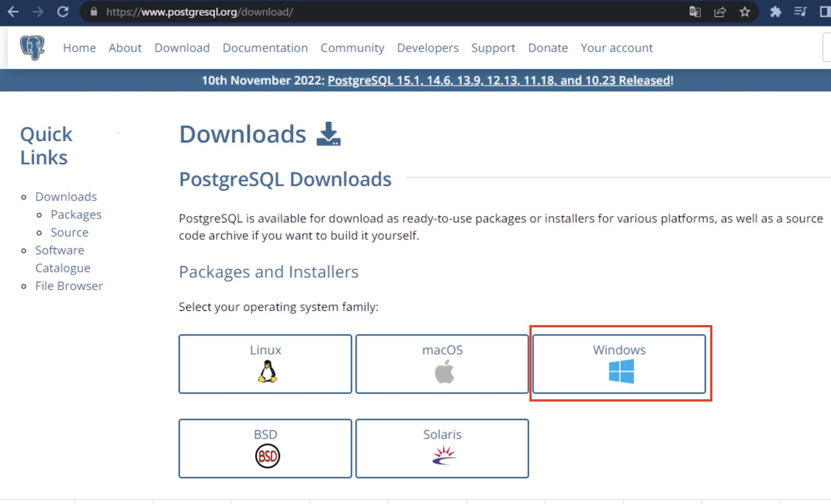Open the PostgreSQL 15.1 release announcement link
The image size is (831, 504).
[499, 80]
